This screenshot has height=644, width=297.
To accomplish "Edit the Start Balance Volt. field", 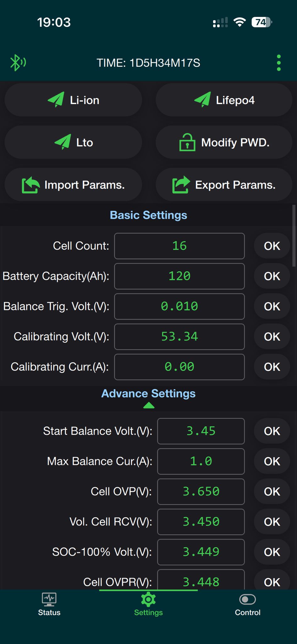I will [201, 431].
